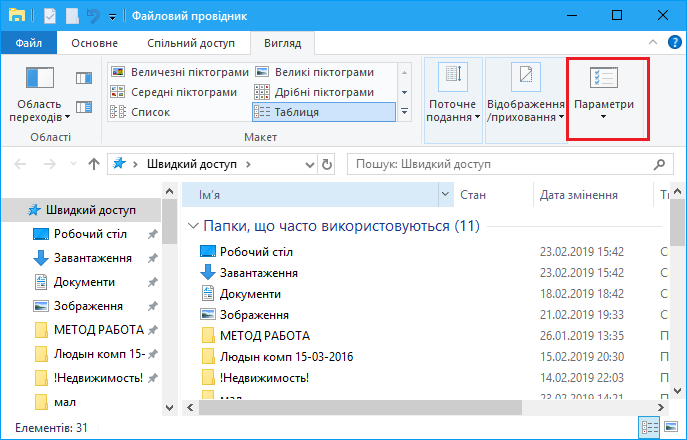The image size is (687, 440).
Task: Click navigation pane scroll down arrow
Action: point(170,408)
